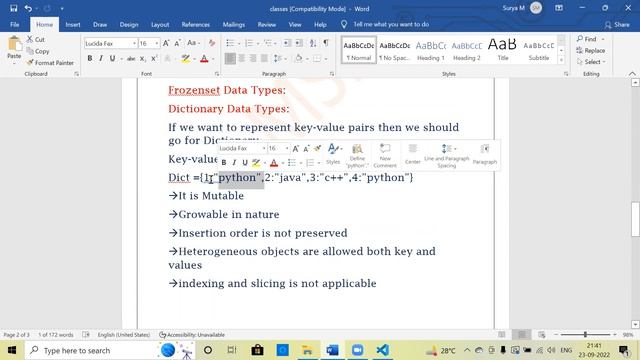The image size is (640, 360).
Task: Increase font size in ribbon
Action: [166, 43]
